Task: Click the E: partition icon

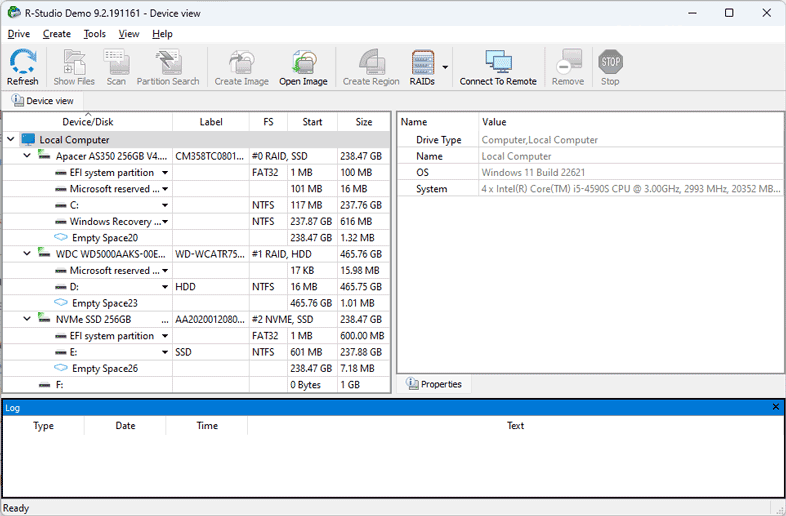Action: [61, 352]
